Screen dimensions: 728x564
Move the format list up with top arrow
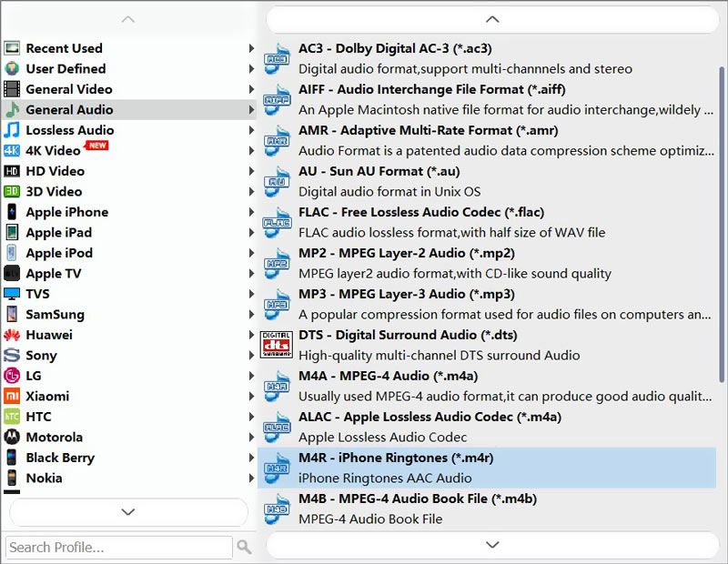tap(492, 19)
